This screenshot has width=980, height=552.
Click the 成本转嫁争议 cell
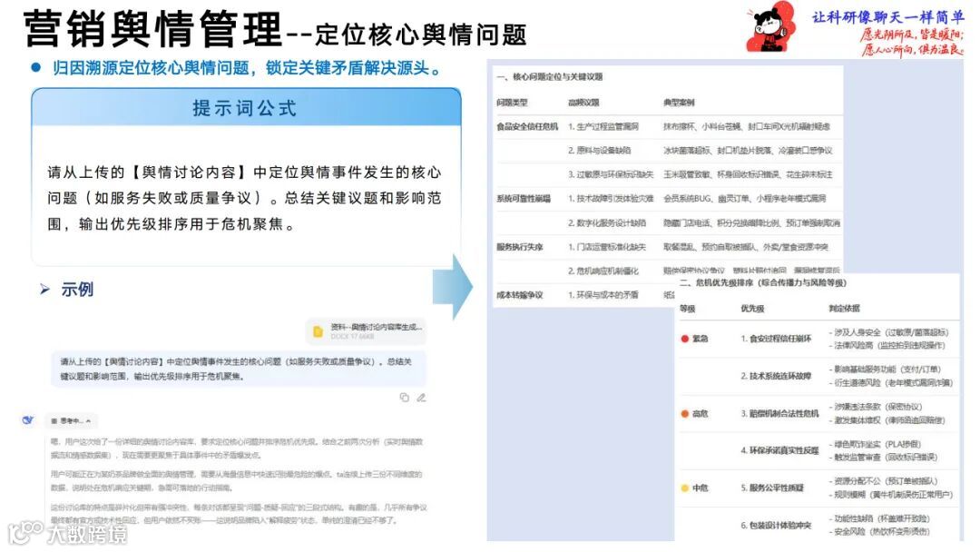click(519, 295)
